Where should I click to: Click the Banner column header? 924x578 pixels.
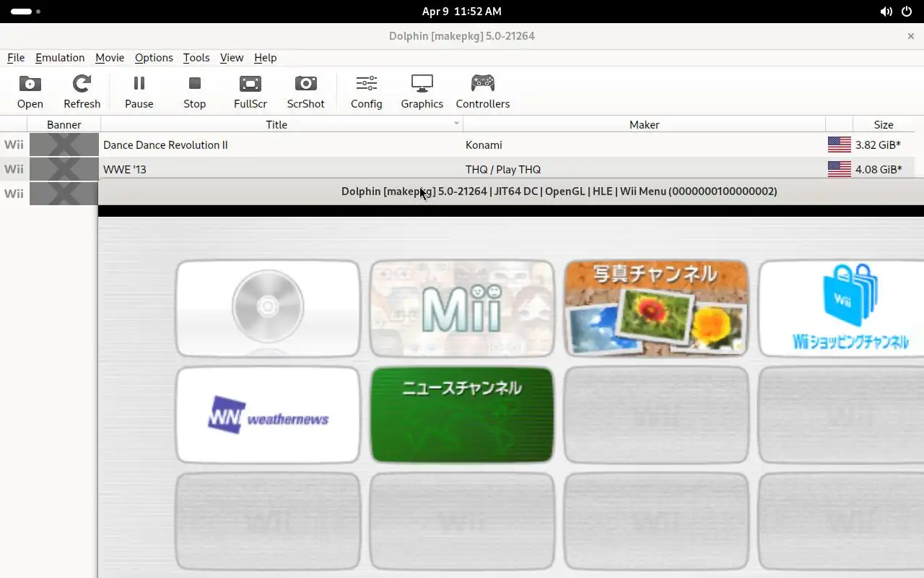tap(64, 124)
